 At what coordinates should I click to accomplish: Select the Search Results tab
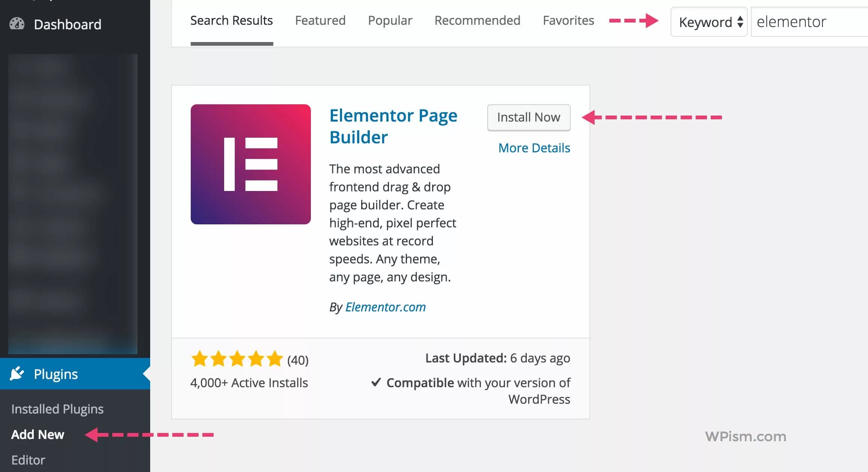pos(231,20)
